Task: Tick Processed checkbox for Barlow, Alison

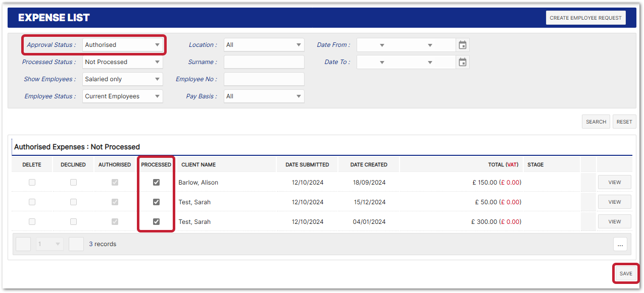Action: [156, 183]
